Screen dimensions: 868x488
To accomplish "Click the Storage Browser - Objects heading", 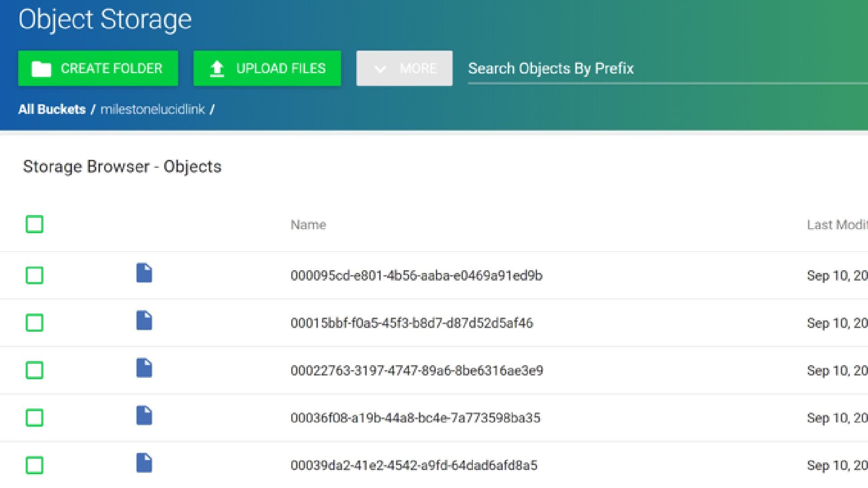I will tap(123, 167).
